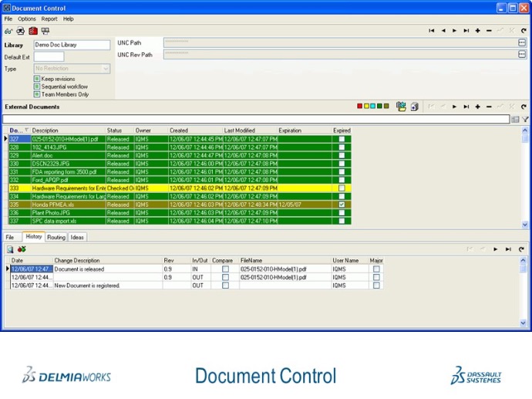Open the Options menu

click(x=27, y=19)
